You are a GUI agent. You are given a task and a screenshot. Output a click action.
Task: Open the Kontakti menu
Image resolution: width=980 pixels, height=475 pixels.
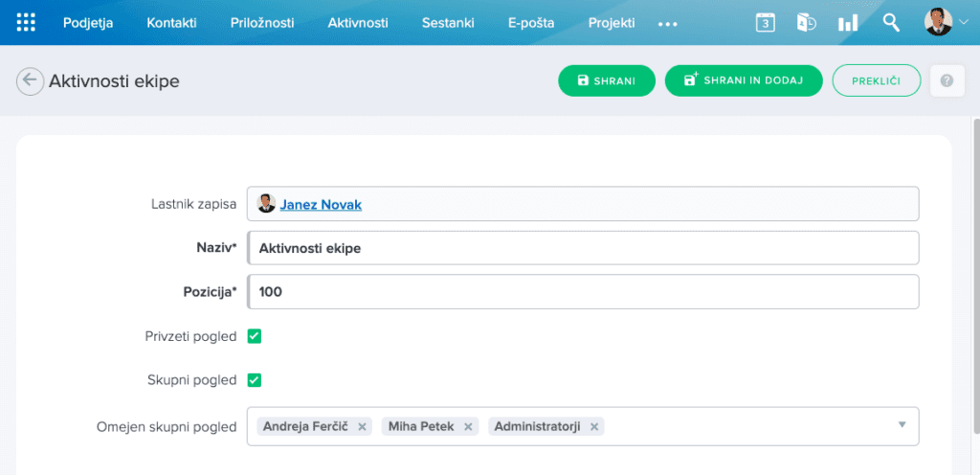171,23
